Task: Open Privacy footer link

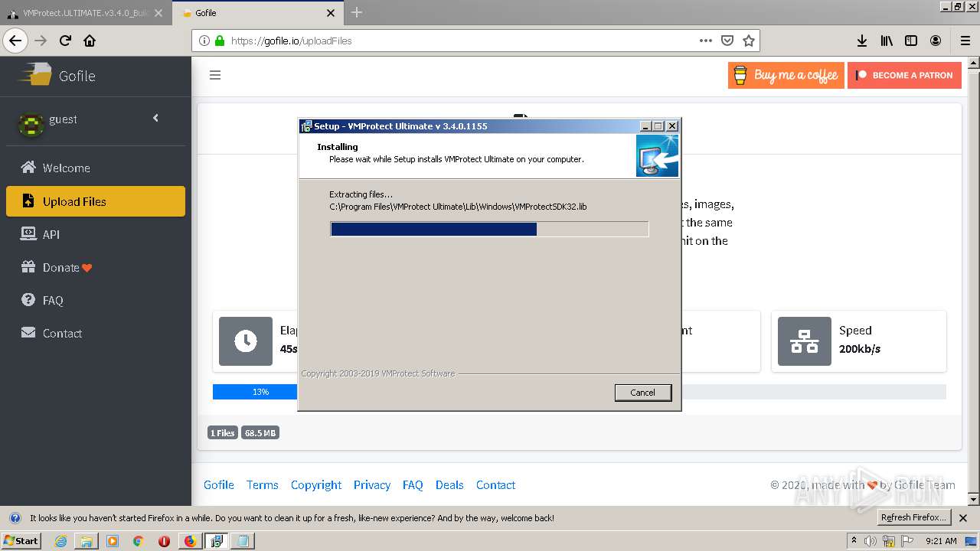Action: coord(372,484)
